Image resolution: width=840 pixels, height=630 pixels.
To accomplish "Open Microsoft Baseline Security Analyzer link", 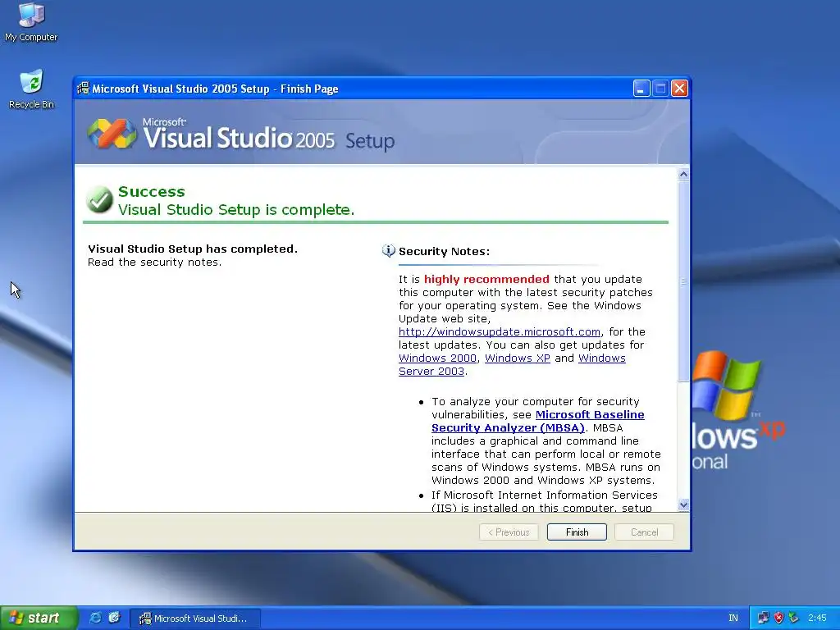I will point(538,421).
